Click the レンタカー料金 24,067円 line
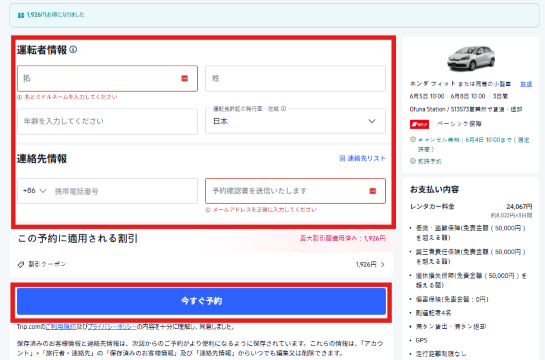The image size is (545, 360). point(471,206)
